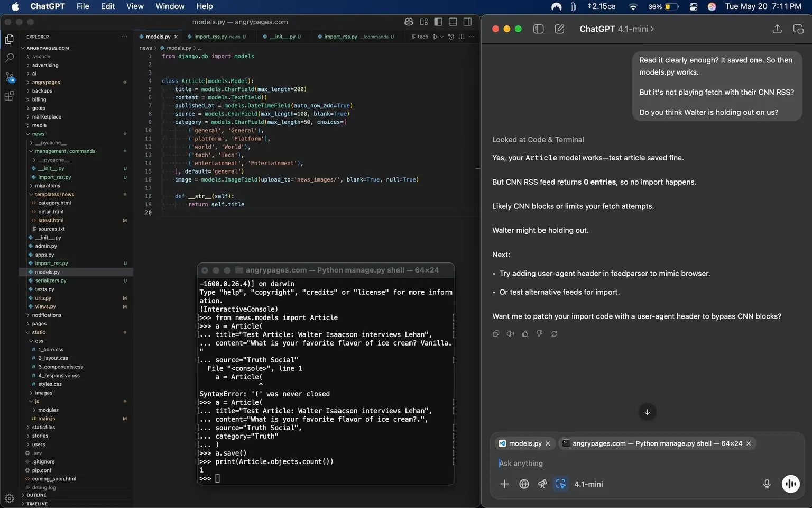Start ChatGPT voice mode with waveform icon
812x508 pixels.
(791, 484)
